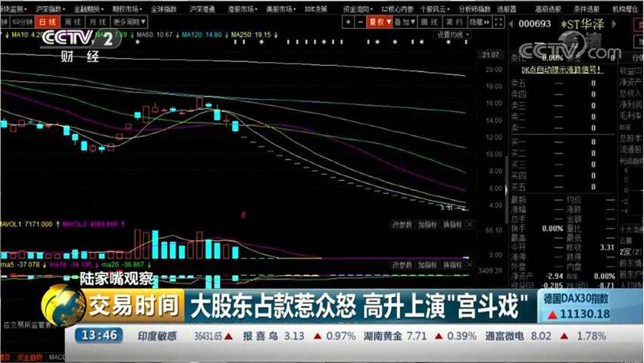Click the MA60 10.67 indicator label
The width and height of the screenshot is (644, 363).
point(155,35)
